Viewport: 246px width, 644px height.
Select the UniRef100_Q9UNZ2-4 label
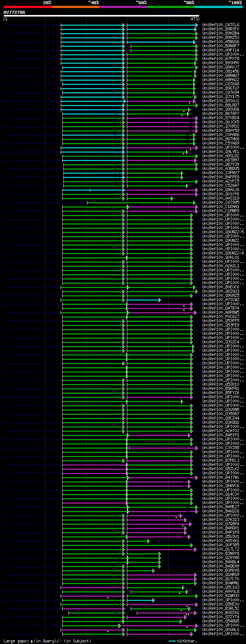[223, 253]
